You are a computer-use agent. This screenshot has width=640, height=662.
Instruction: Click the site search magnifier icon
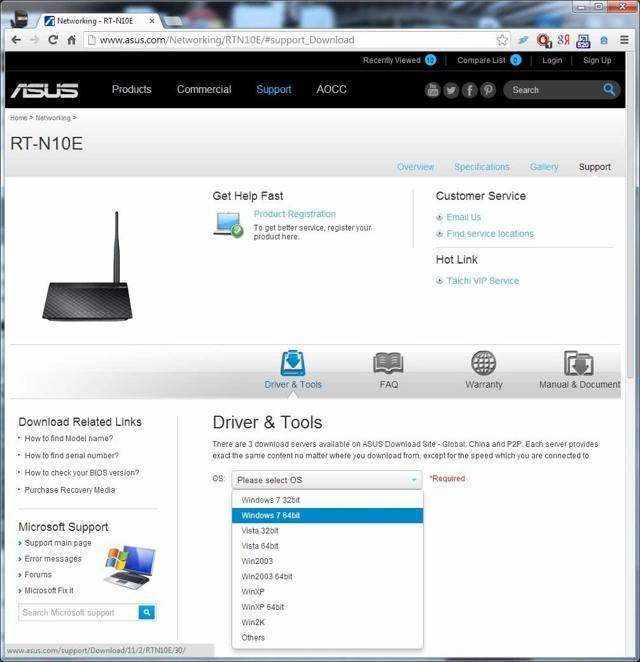pos(609,90)
